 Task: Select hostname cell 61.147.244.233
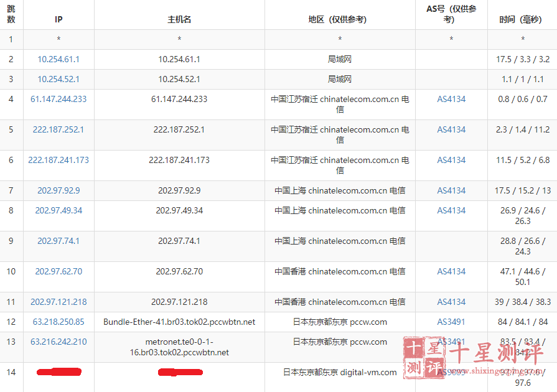(179, 99)
